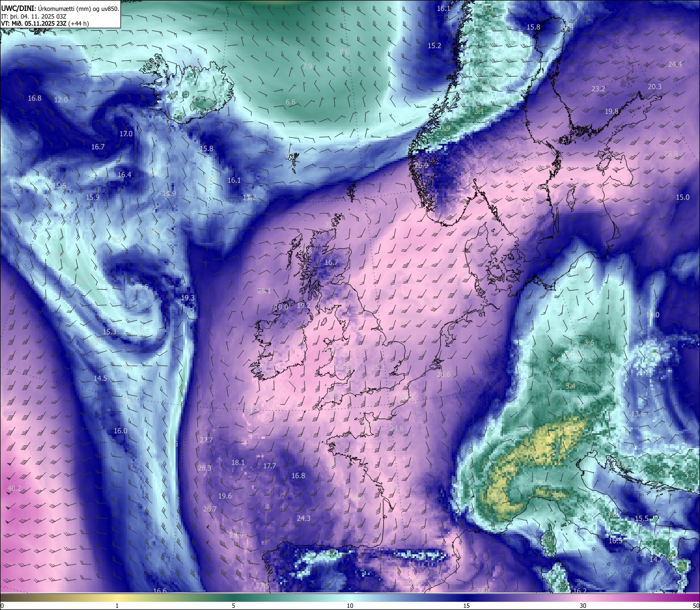
Task: Click the legend tick label 0
Action: [x=2, y=606]
